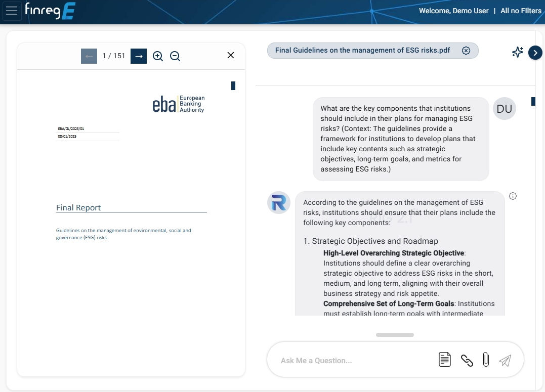Go to previous PDF page
Viewport: 545px width, 392px height.
(89, 56)
